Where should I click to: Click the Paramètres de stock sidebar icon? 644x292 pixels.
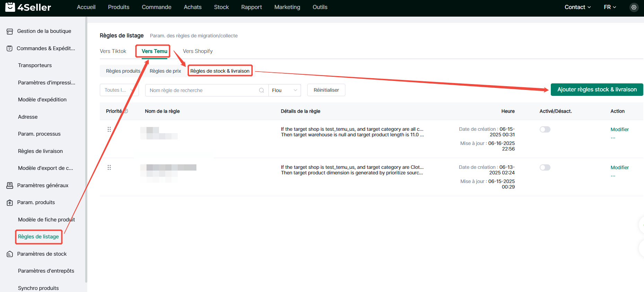[x=10, y=254]
